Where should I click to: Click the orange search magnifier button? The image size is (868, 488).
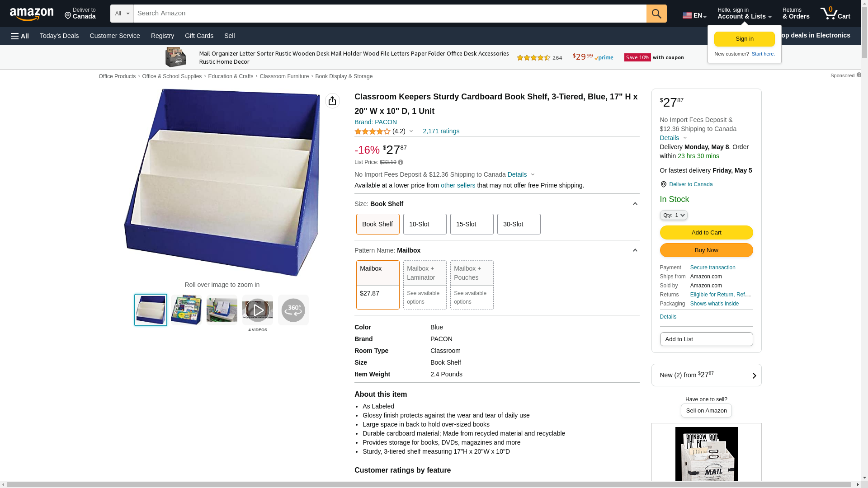[656, 14]
